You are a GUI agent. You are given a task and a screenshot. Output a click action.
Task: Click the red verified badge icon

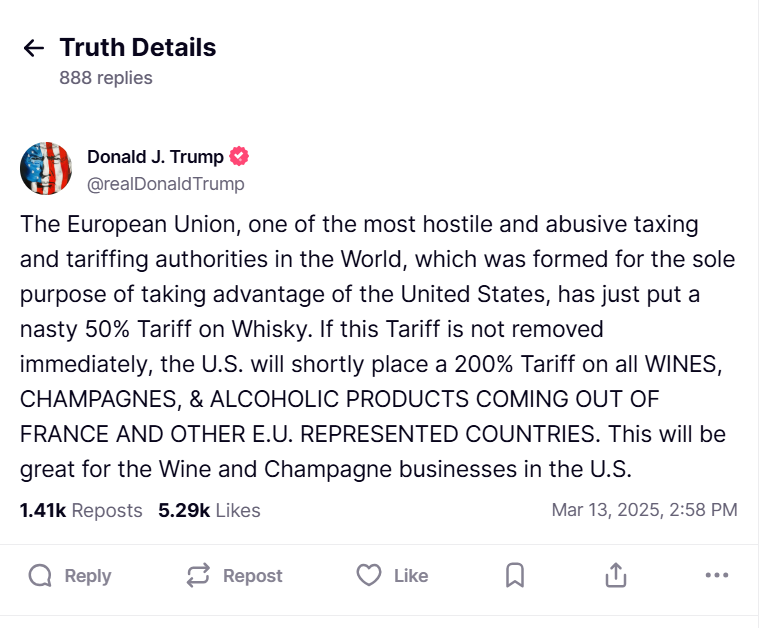click(x=240, y=156)
